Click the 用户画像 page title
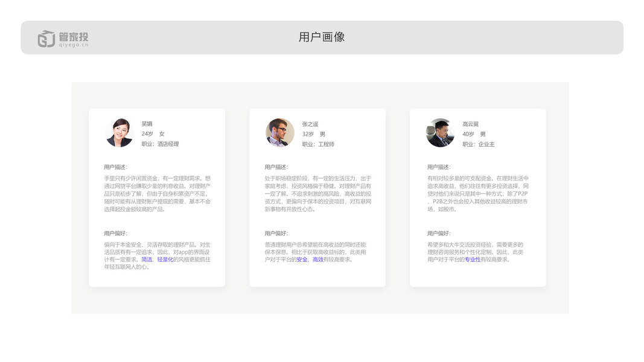Viewport: 644px width, 362px height. [x=322, y=37]
